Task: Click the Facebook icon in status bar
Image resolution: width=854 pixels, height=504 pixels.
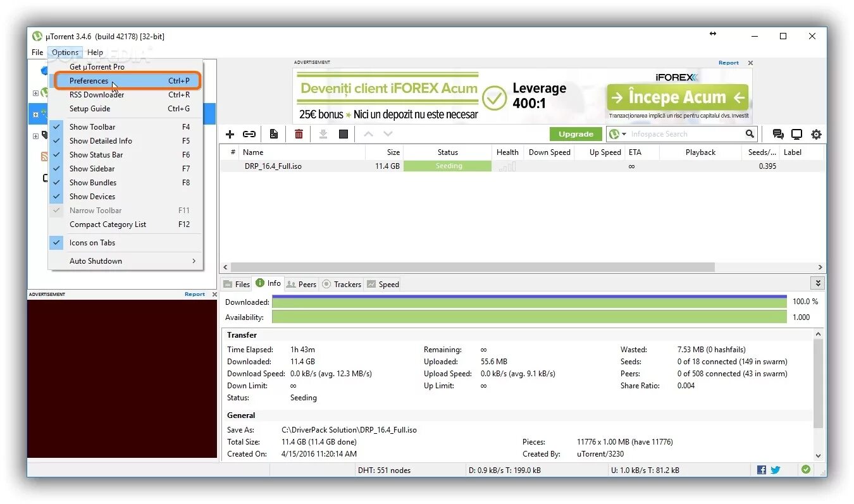Action: 762,470
